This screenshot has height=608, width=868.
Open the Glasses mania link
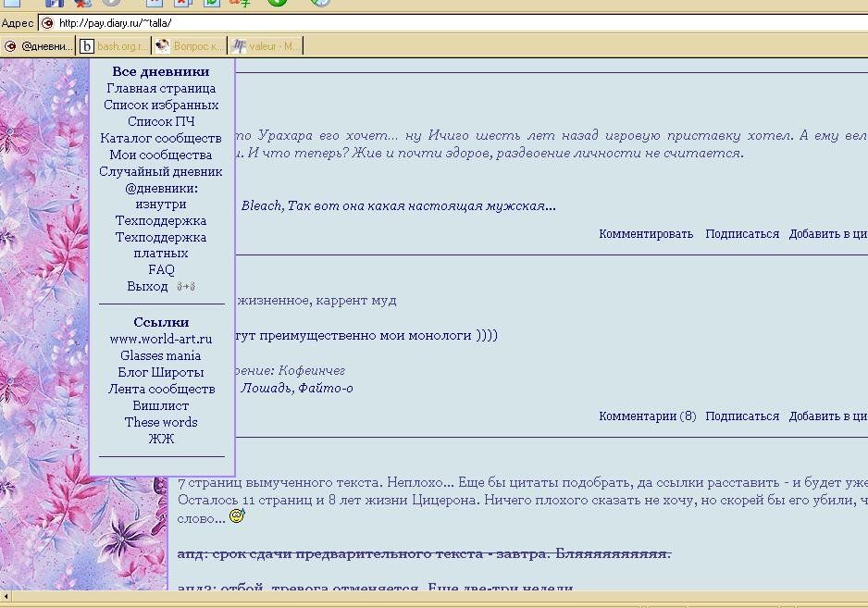tap(161, 356)
